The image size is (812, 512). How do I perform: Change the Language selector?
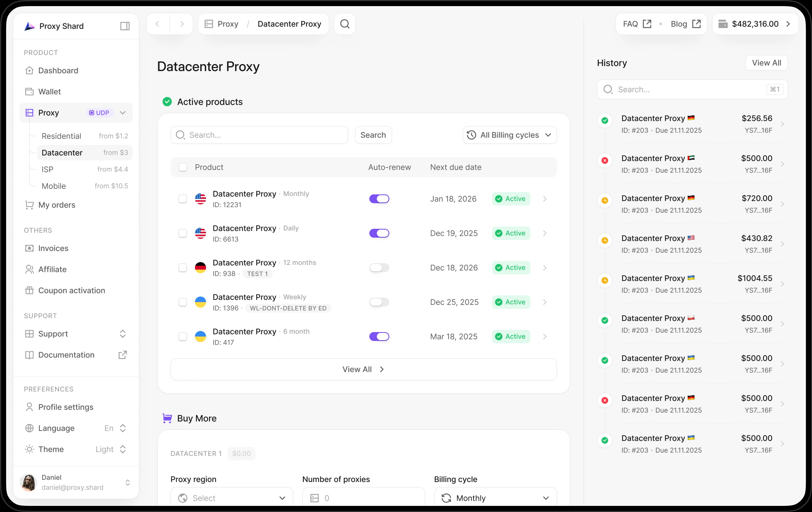click(76, 428)
